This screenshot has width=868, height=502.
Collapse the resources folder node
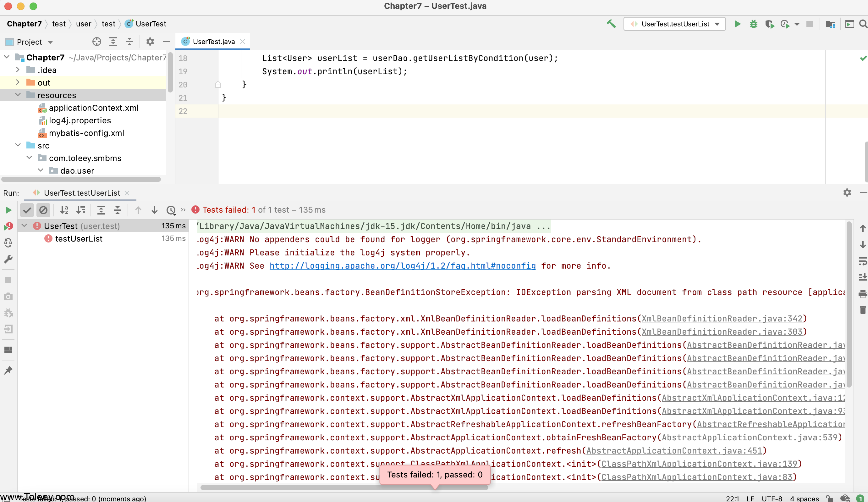18,95
